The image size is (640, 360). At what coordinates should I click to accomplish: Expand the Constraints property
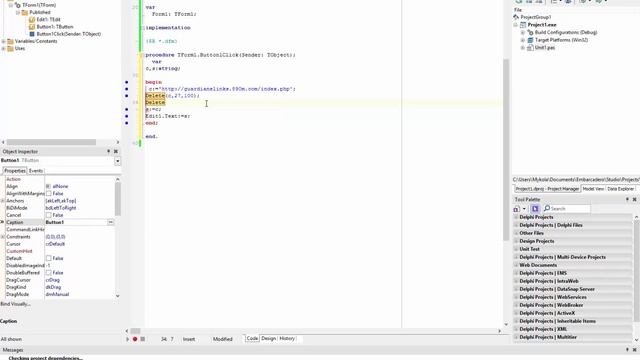3,237
